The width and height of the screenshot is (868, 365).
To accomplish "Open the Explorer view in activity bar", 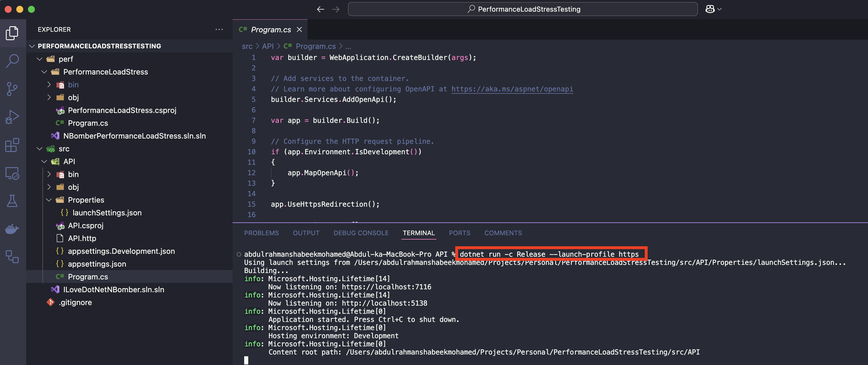I will (12, 33).
